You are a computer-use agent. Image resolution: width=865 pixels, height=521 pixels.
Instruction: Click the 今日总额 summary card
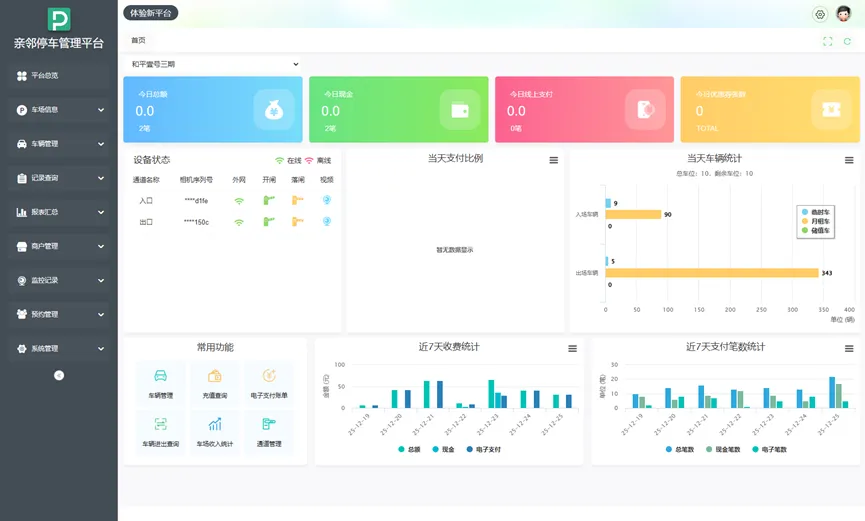click(213, 109)
